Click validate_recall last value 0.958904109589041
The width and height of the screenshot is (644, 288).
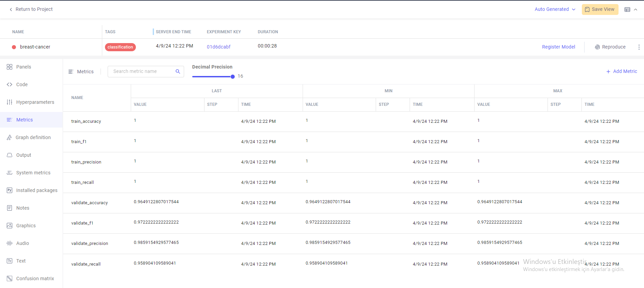pyautogui.click(x=155, y=263)
